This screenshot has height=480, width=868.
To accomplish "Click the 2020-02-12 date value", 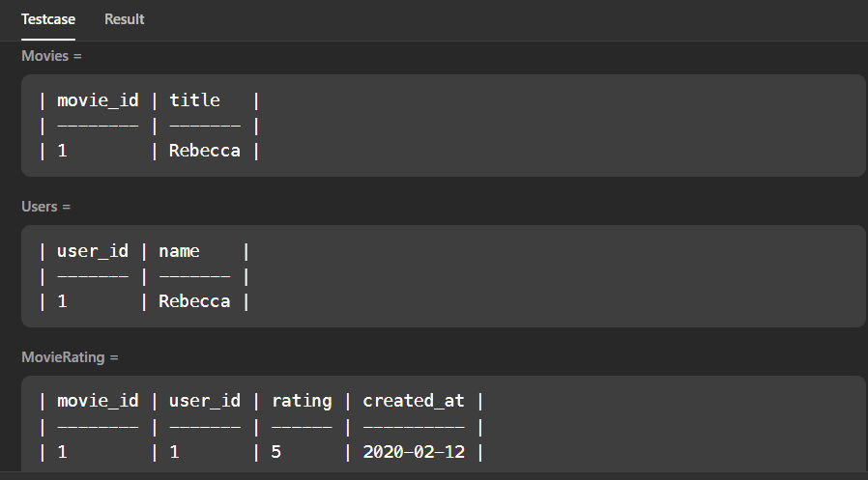I will coord(414,452).
